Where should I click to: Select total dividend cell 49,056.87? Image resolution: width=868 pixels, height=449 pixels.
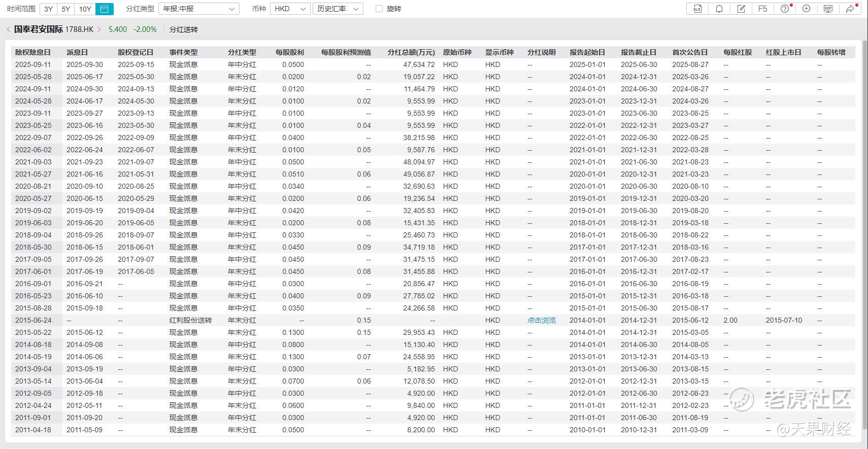pyautogui.click(x=419, y=174)
